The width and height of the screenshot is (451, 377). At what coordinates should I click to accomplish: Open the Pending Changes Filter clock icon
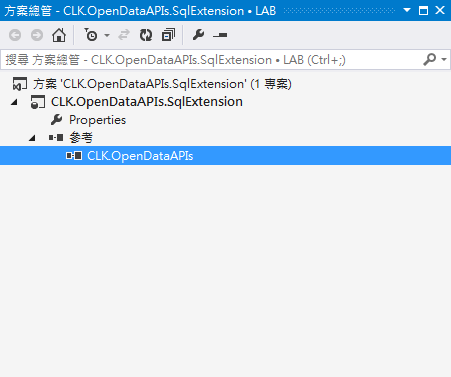coord(91,35)
